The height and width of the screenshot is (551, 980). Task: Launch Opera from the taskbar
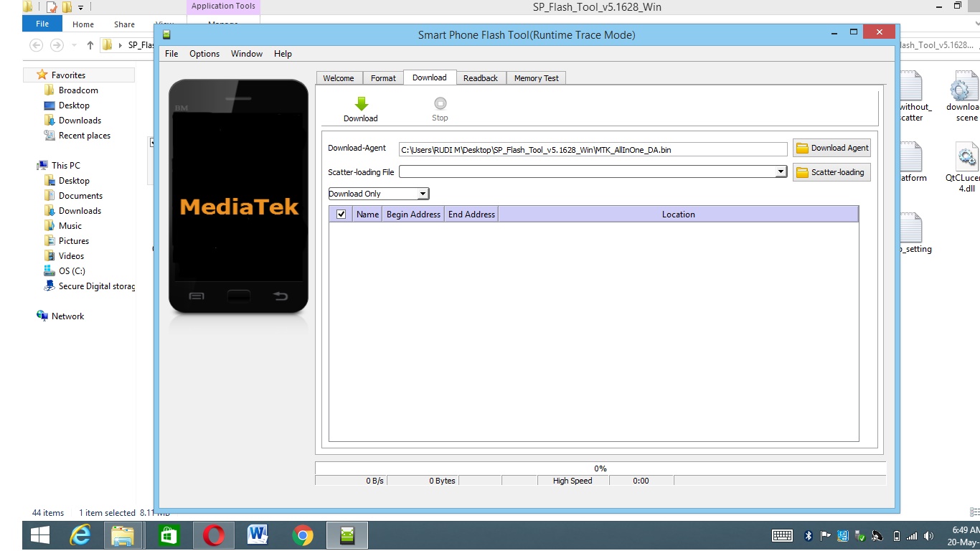click(213, 535)
